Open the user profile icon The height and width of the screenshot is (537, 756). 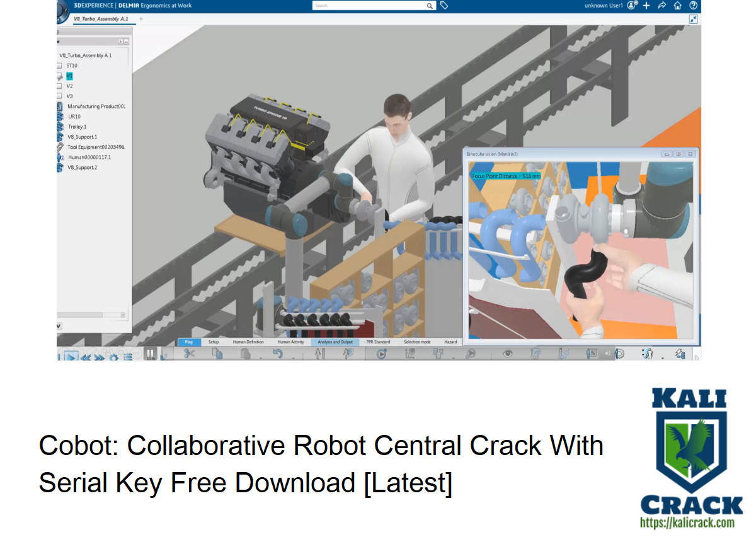click(633, 5)
